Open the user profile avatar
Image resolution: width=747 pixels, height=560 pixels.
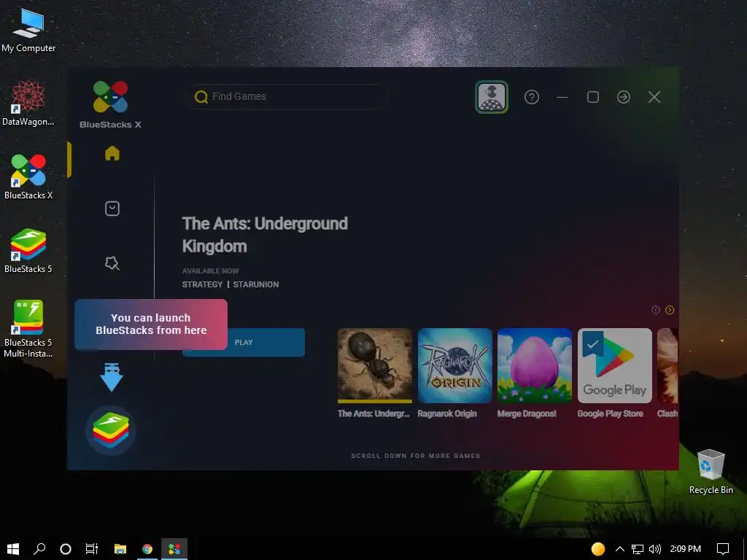pyautogui.click(x=492, y=97)
